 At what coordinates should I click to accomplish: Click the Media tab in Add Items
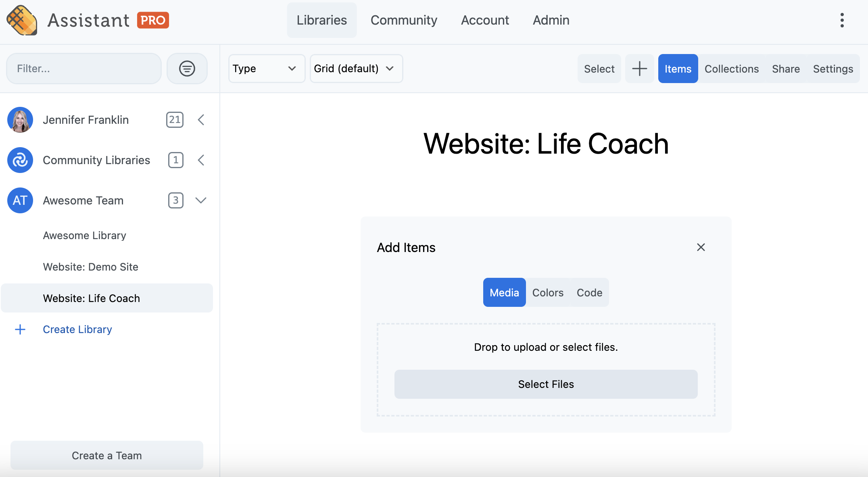coord(505,292)
